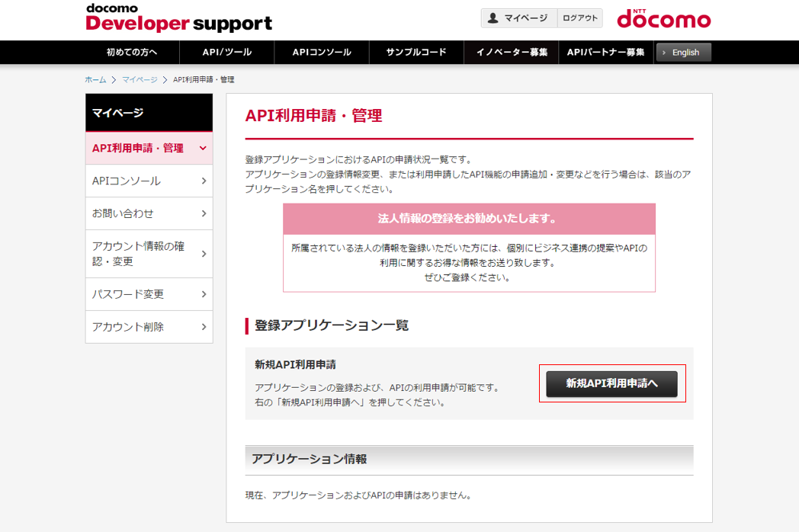Click the user icon beside マイページ

(493, 18)
